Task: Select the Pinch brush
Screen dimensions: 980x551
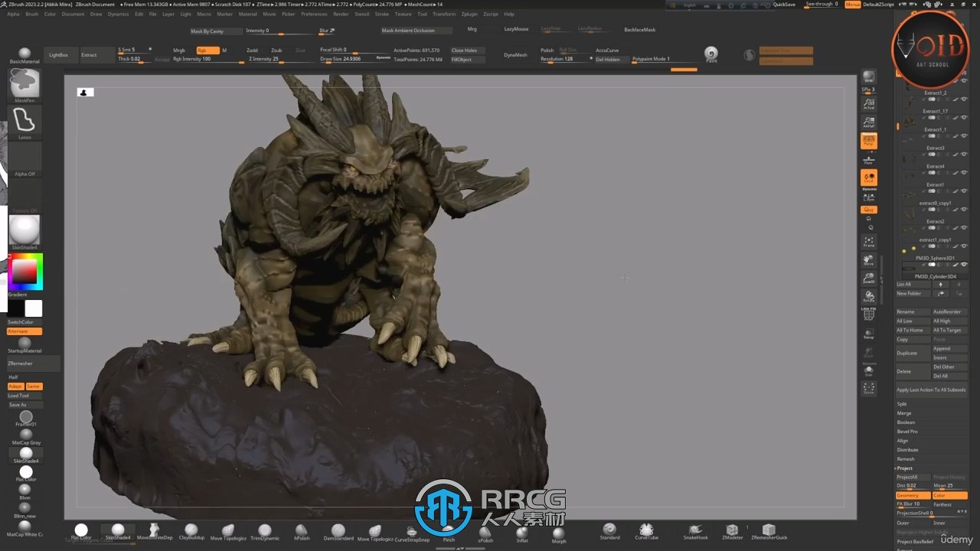Action: (449, 533)
